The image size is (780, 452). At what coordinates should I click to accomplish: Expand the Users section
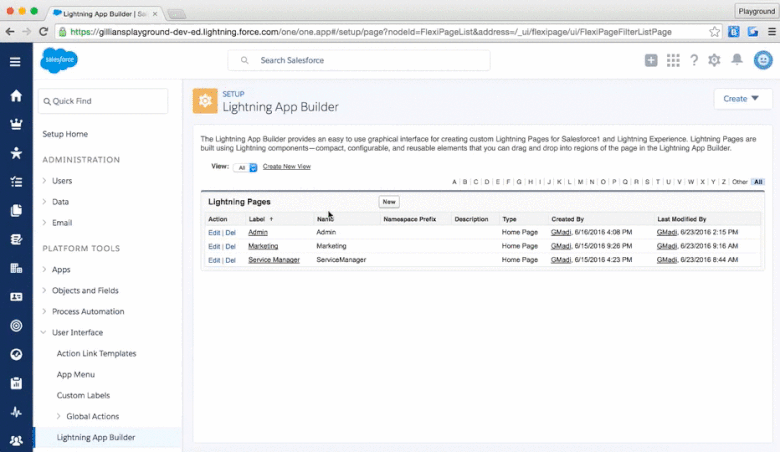(x=44, y=181)
